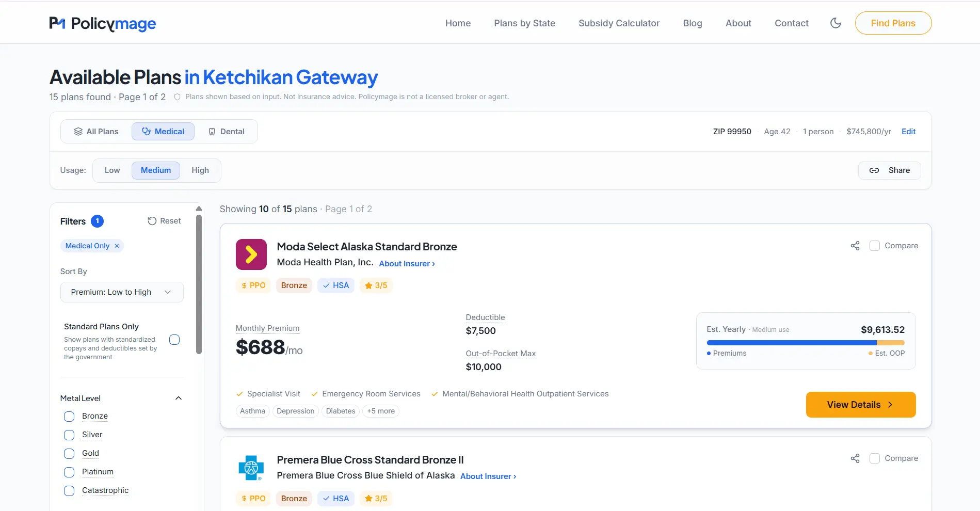Click the Policymage logo
Image resolution: width=980 pixels, height=511 pixels.
click(x=103, y=23)
